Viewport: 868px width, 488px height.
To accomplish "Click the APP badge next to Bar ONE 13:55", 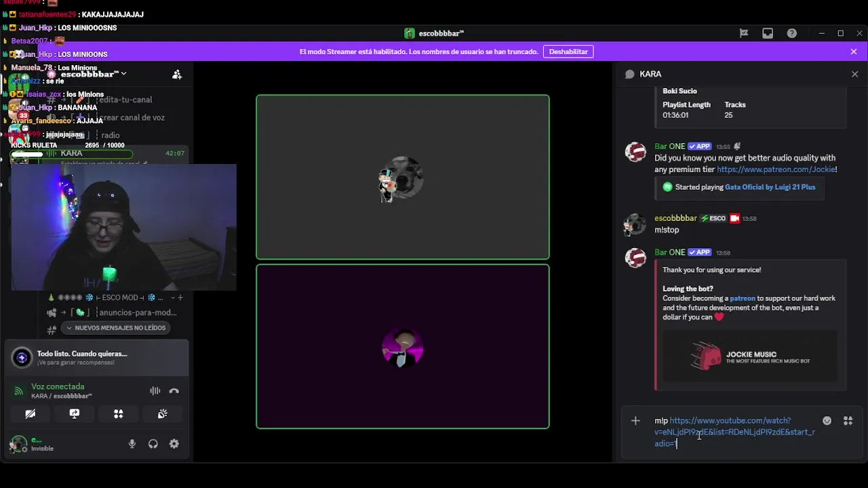I will [699, 146].
